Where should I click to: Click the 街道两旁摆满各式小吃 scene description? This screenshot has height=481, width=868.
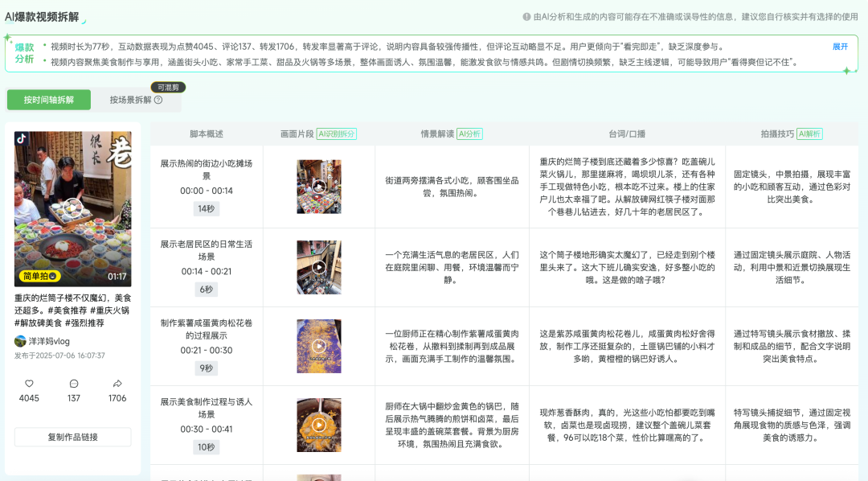coord(452,187)
